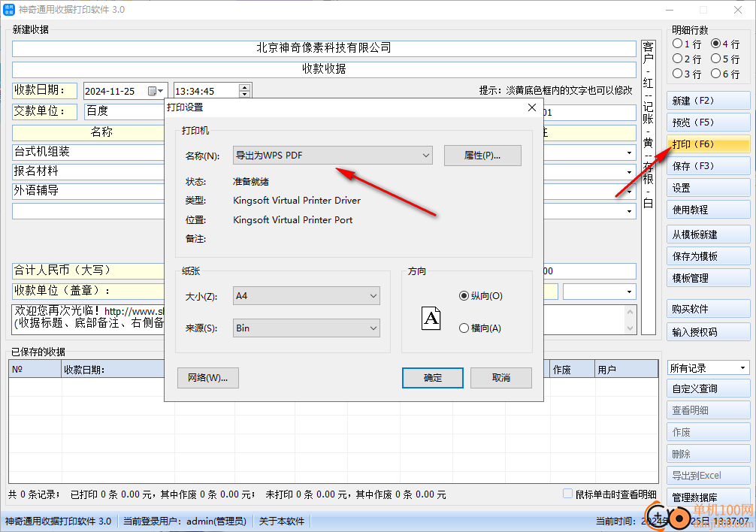Expand dropdown in 报名材料 row

[629, 172]
